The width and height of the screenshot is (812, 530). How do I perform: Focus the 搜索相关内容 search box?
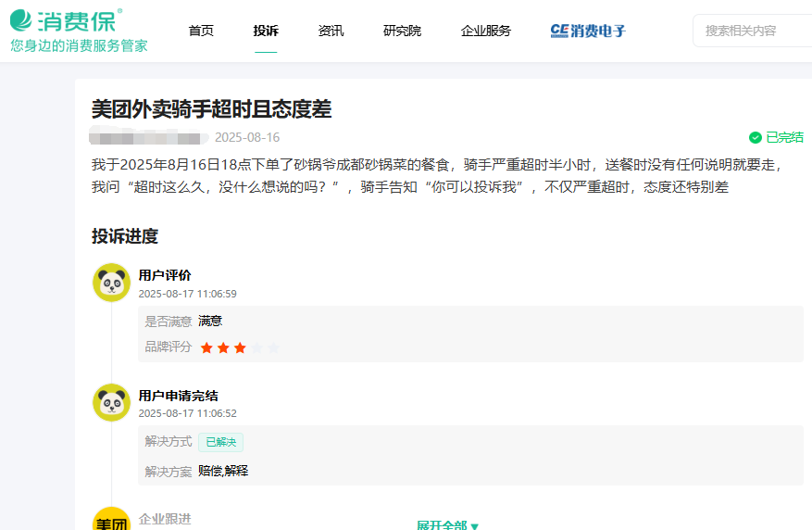[x=753, y=31]
